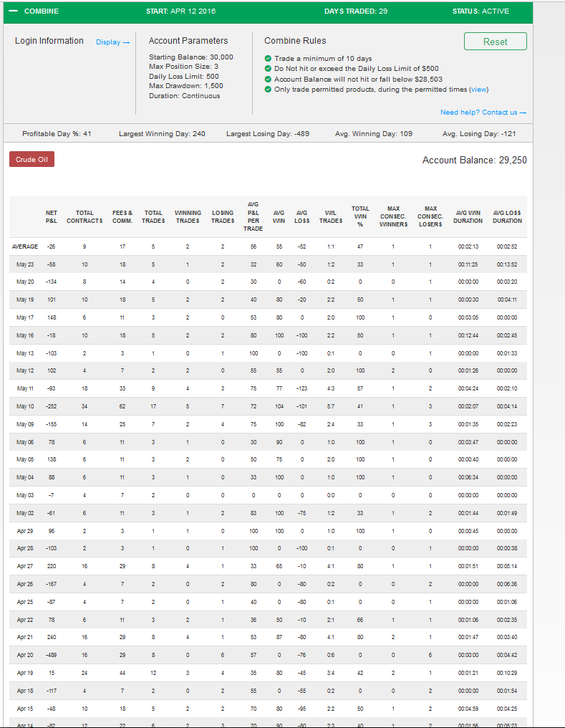Sort by the FEES & COMM. column header
Image resolution: width=565 pixels, height=728 pixels.
122,217
